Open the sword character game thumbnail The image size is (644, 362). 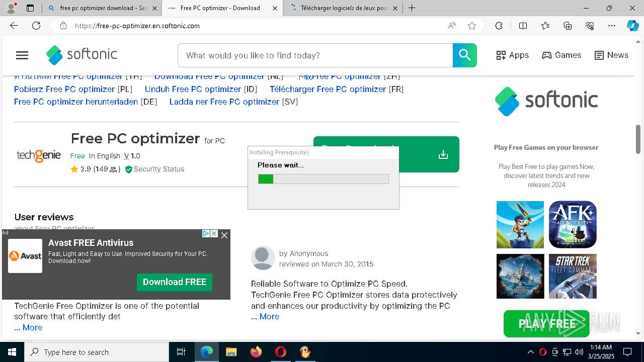520,225
